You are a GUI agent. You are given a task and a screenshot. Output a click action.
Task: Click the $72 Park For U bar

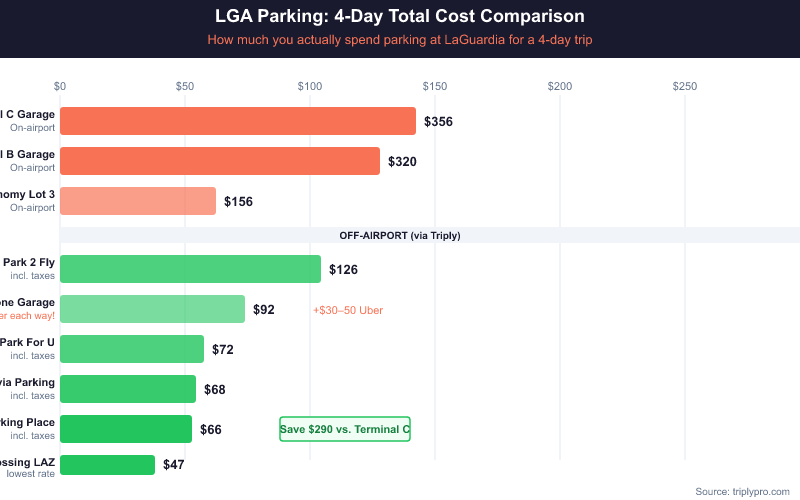(x=132, y=349)
